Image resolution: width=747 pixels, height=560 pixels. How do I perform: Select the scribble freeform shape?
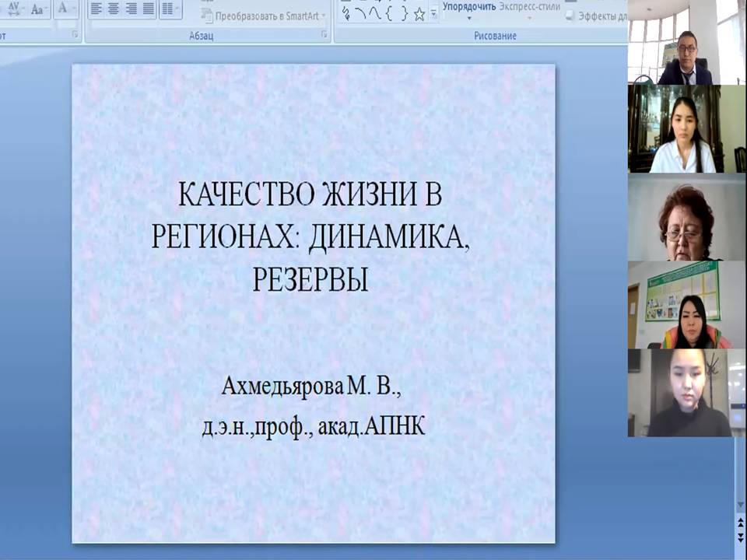pos(345,14)
